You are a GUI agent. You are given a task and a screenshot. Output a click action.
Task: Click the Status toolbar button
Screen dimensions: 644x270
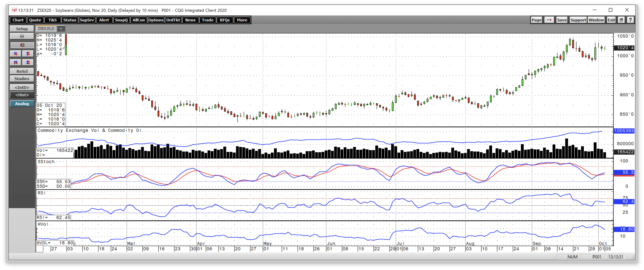tap(69, 20)
